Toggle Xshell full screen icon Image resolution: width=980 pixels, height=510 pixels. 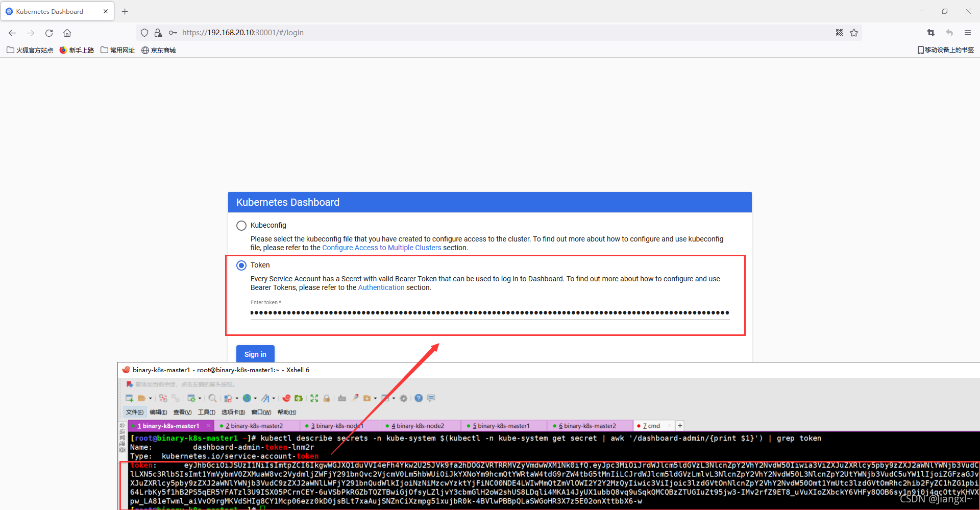314,398
